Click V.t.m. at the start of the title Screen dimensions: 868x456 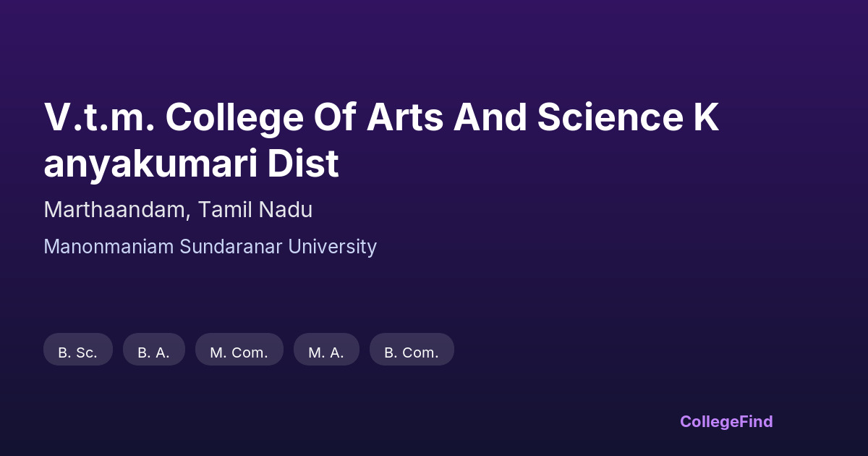[98, 117]
